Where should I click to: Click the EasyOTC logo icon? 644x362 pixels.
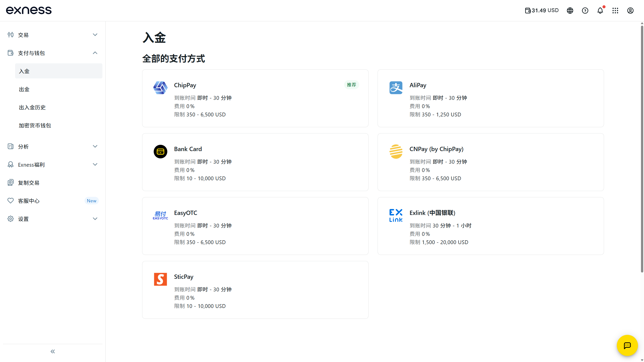click(160, 215)
